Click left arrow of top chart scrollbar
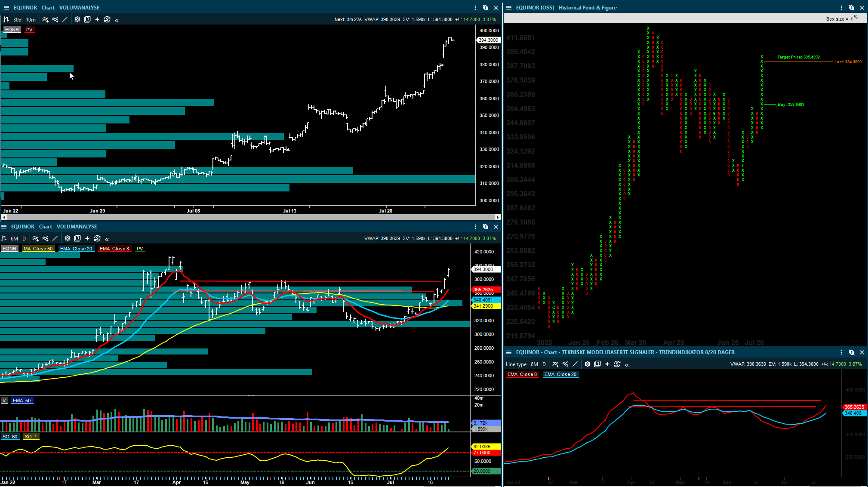The image size is (868, 487). (x=4, y=217)
